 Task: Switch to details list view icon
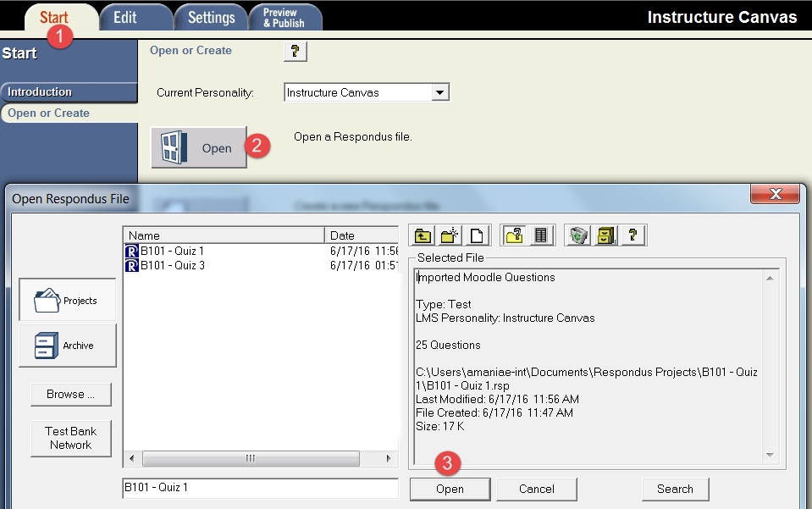click(541, 236)
